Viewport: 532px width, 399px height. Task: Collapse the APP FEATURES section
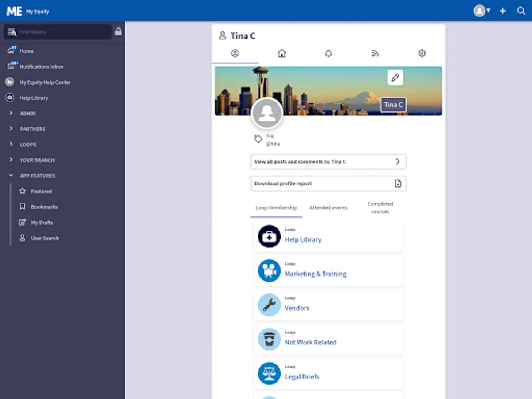(37, 176)
